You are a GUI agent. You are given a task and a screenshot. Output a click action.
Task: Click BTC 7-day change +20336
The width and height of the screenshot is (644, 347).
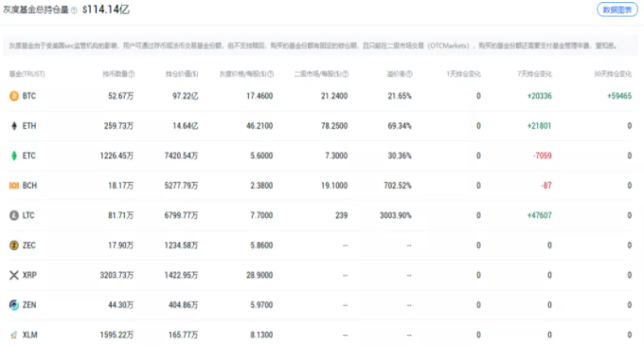[540, 96]
